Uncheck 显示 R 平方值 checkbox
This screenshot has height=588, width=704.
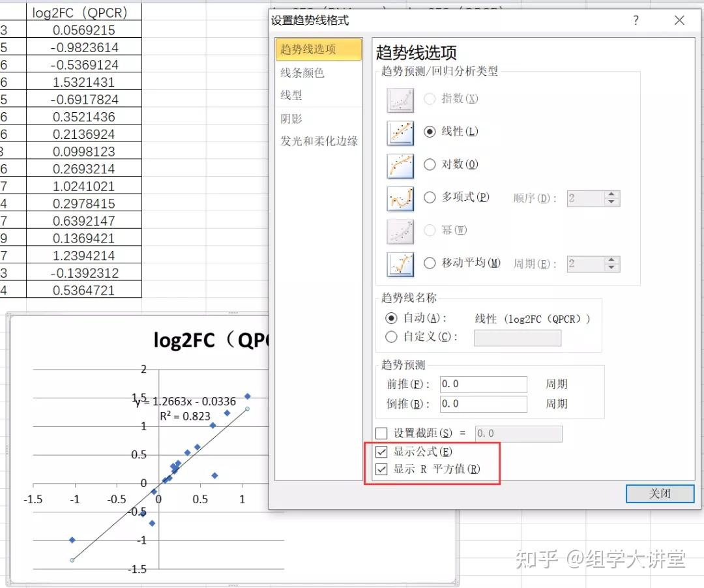pyautogui.click(x=381, y=469)
